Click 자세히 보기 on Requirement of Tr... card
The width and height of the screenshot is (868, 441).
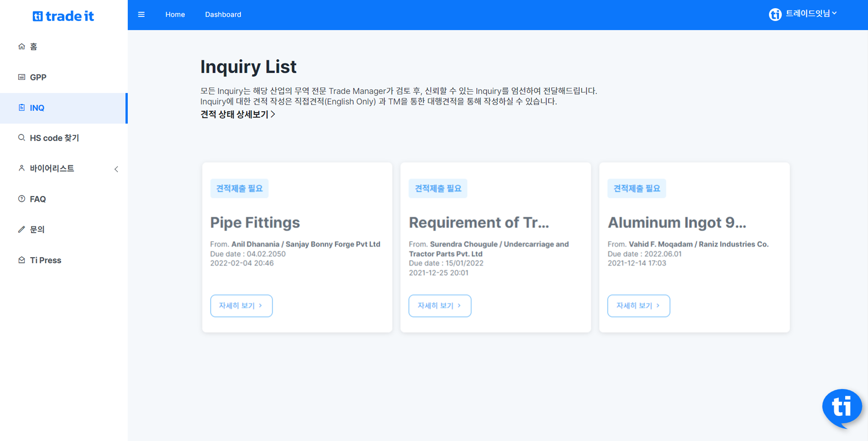point(439,306)
